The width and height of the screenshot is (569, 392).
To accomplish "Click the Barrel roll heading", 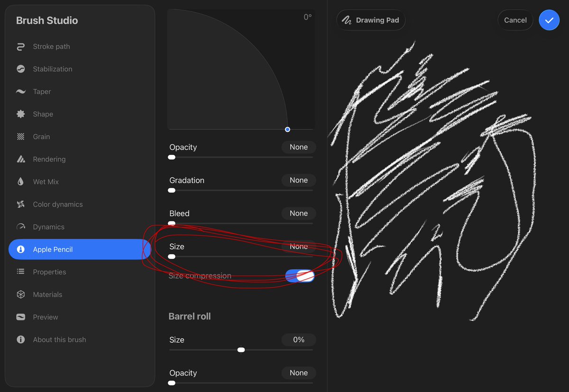I will point(190,316).
